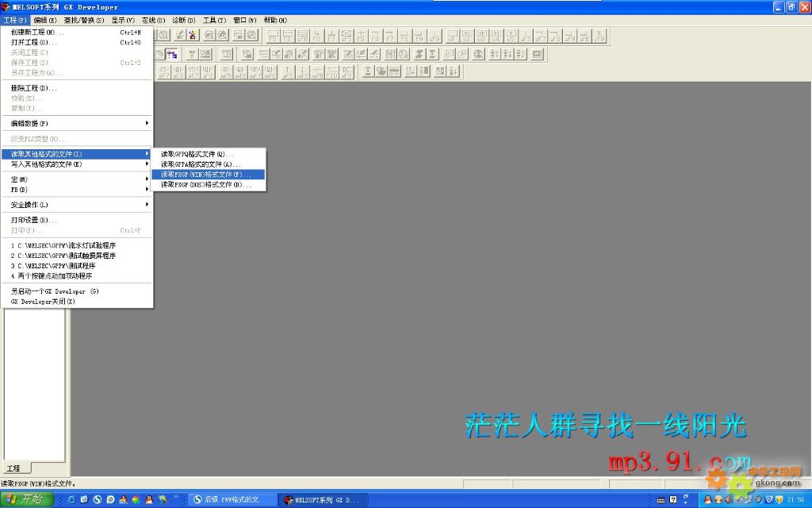Click the SE step attribute icon labeled c3
This screenshot has width=812, height=508.
click(x=481, y=36)
